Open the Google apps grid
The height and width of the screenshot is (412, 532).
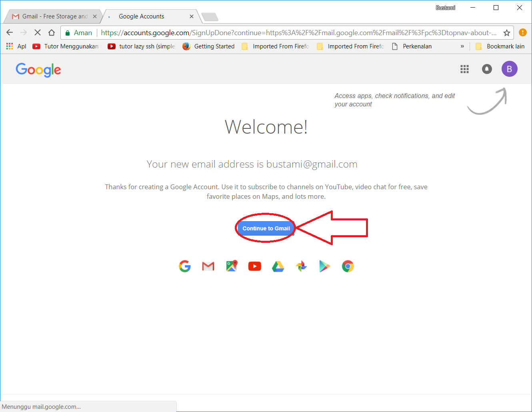(464, 69)
